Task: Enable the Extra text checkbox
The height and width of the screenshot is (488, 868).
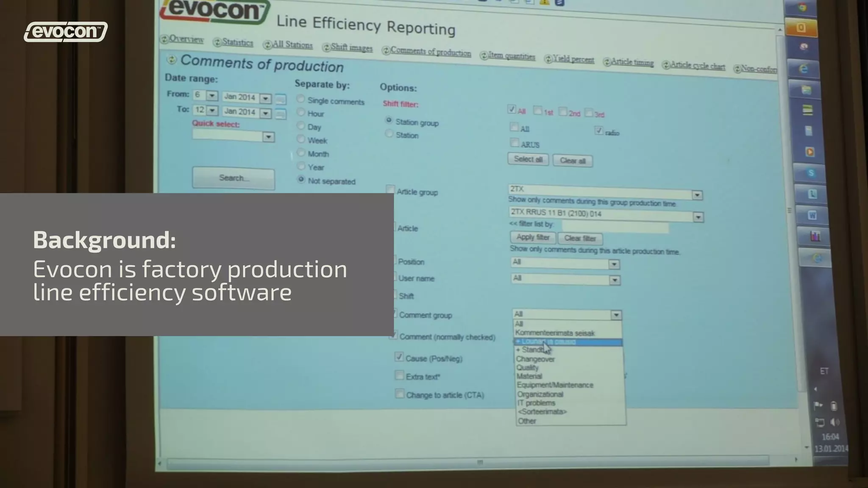Action: pyautogui.click(x=399, y=375)
